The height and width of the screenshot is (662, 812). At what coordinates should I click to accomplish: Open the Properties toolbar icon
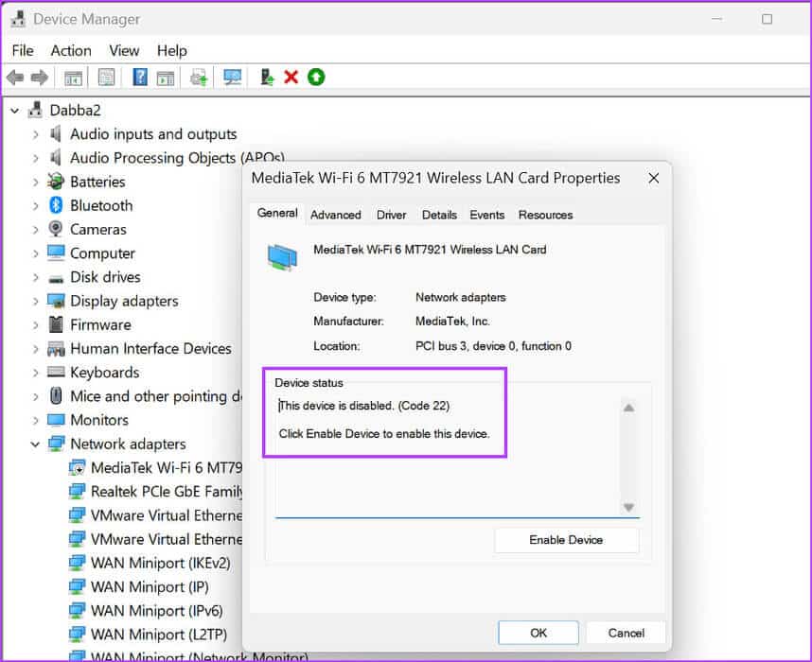click(x=106, y=78)
